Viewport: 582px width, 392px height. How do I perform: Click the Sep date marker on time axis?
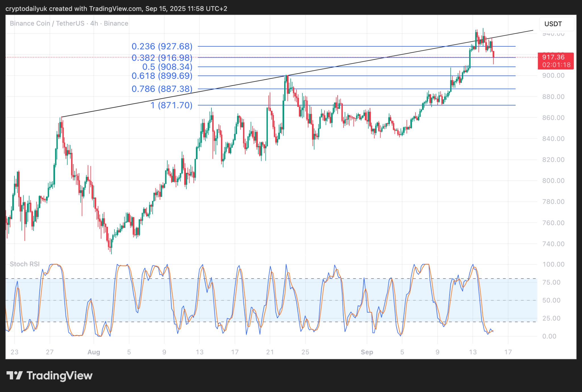[367, 352]
